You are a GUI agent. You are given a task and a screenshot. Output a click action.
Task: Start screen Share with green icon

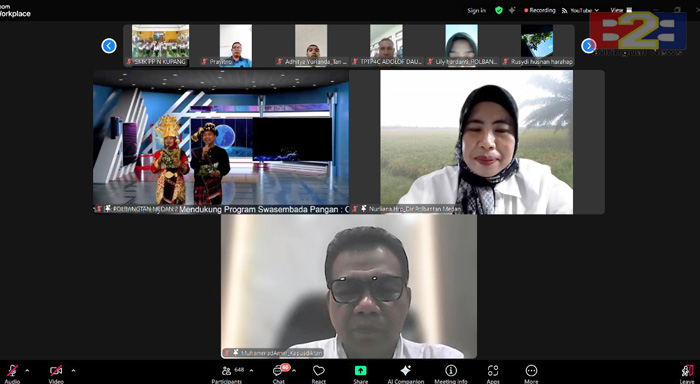(360, 371)
